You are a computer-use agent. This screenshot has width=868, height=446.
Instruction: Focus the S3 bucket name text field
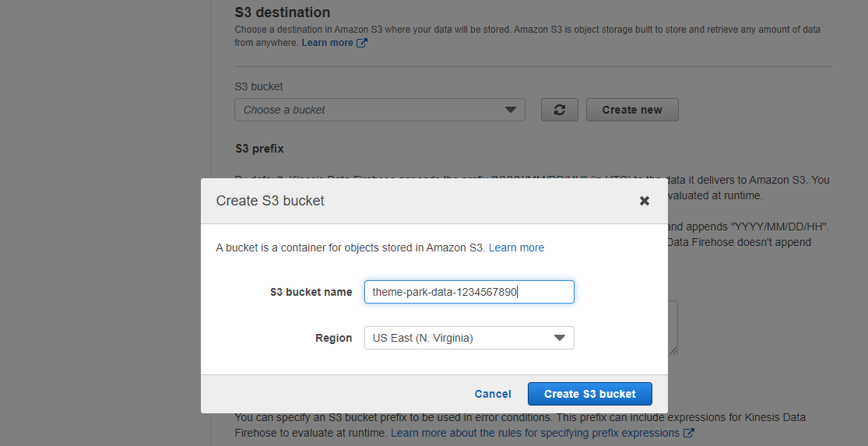469,292
